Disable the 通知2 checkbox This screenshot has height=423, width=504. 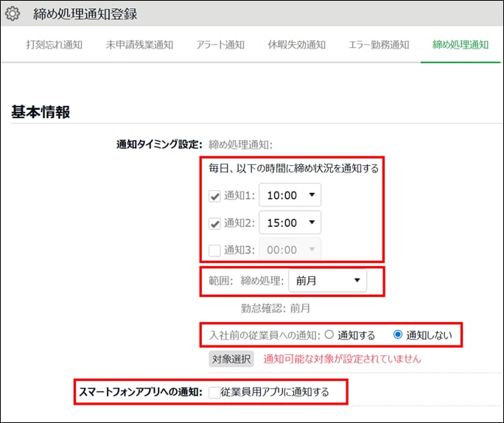click(x=214, y=223)
